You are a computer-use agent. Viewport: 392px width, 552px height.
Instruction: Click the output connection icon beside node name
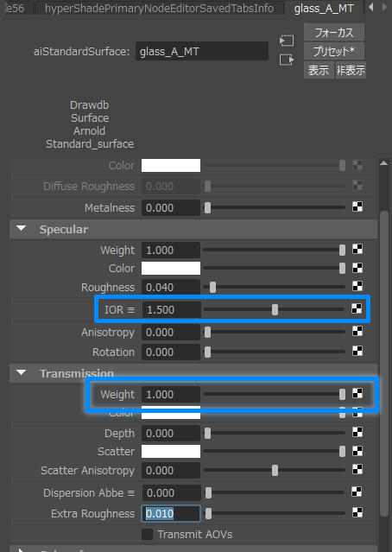(x=287, y=60)
